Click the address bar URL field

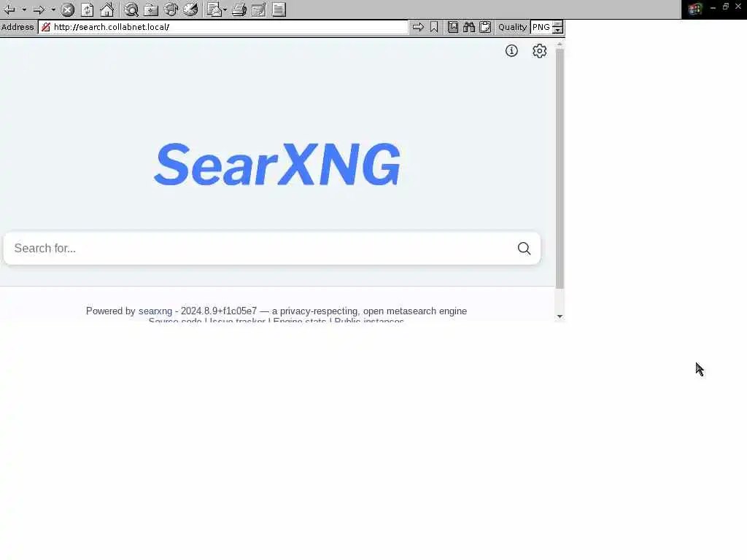tap(223, 27)
